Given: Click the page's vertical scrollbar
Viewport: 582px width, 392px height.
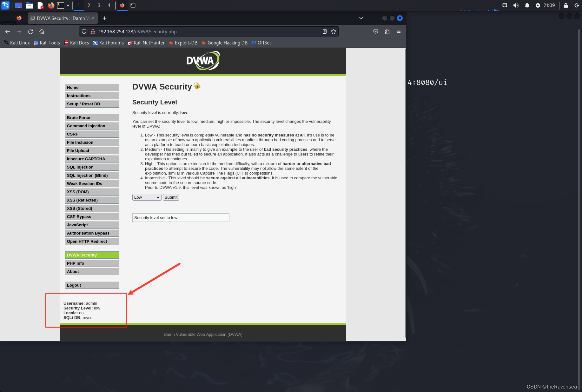Looking at the screenshot, I should click(405, 193).
